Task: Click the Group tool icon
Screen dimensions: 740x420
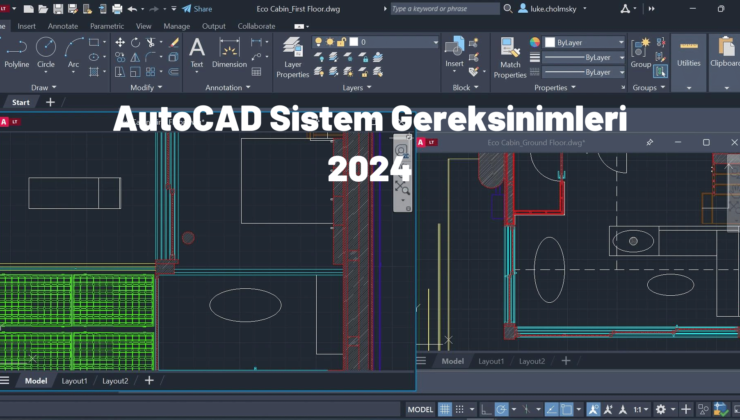Action: coord(641,53)
